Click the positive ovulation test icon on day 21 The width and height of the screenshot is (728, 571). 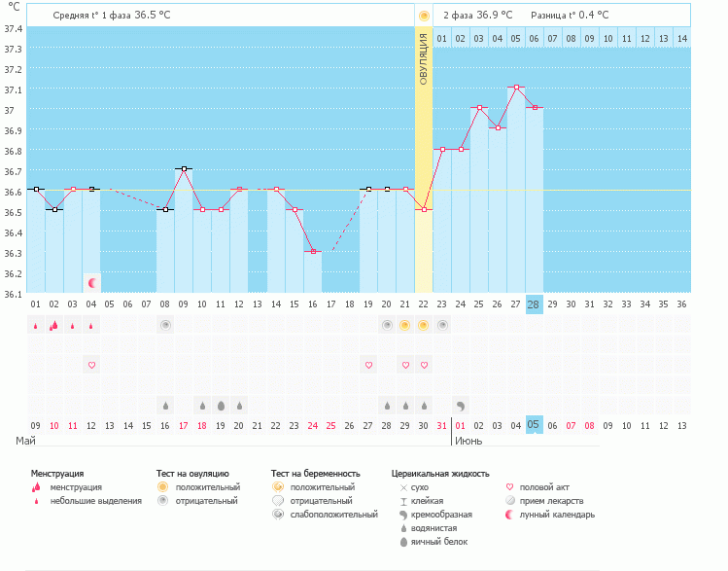tap(405, 325)
